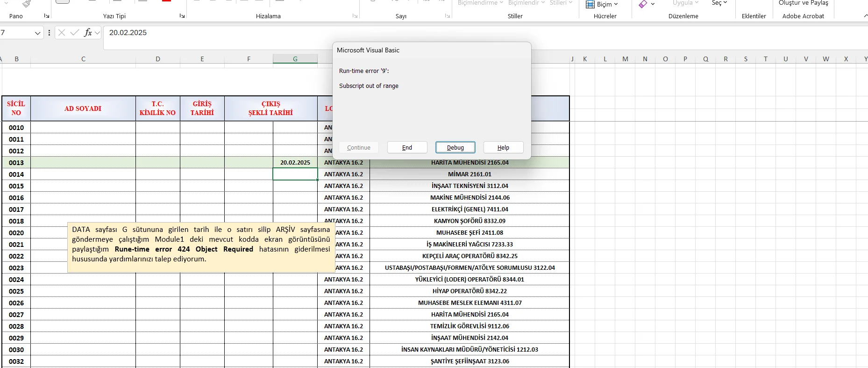The image size is (868, 368).
Task: Click the AD SOYADI header cell
Action: tap(83, 108)
